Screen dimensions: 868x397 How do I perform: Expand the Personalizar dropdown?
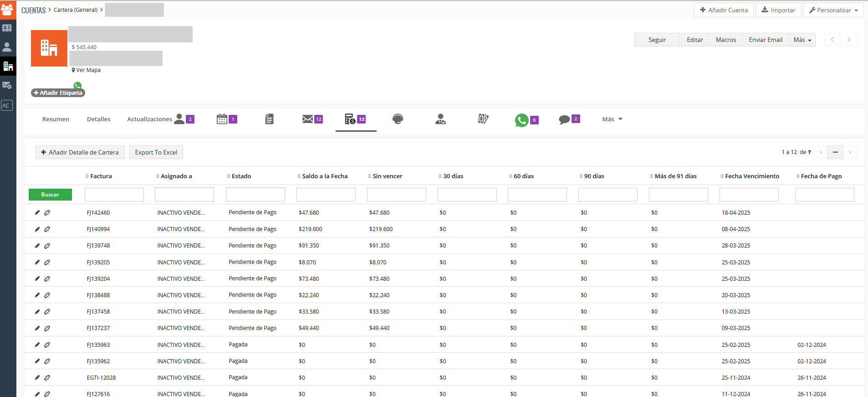pos(833,10)
